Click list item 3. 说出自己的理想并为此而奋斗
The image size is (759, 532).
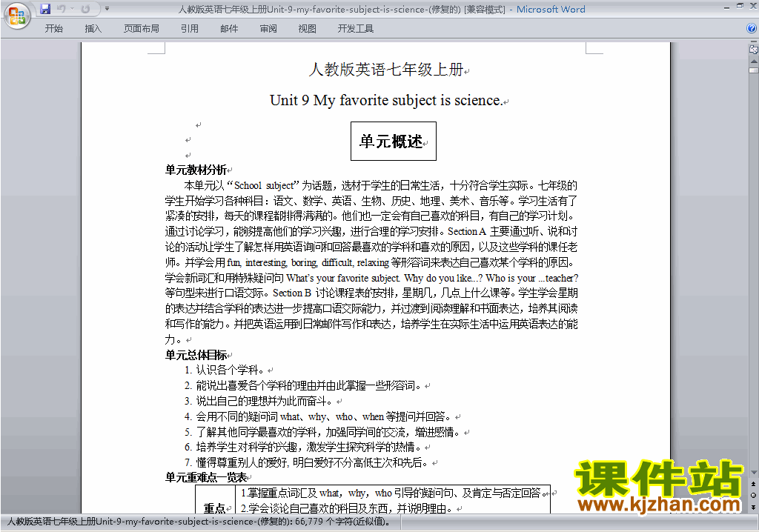pos(259,401)
